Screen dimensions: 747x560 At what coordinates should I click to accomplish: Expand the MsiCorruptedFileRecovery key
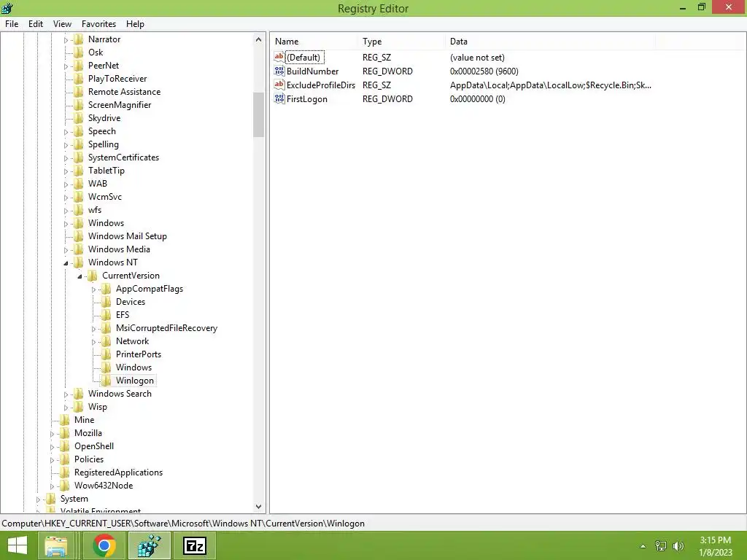pyautogui.click(x=94, y=329)
